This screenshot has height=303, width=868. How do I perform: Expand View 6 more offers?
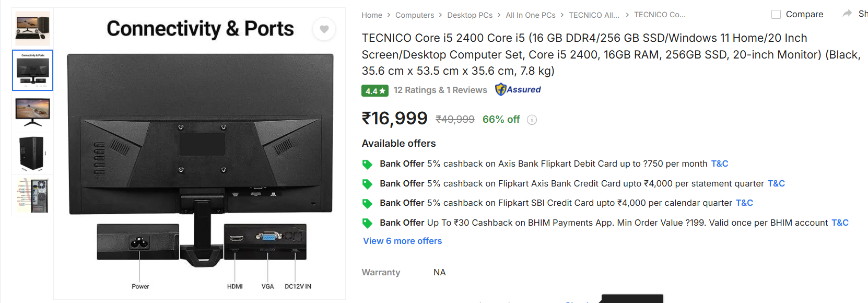403,241
